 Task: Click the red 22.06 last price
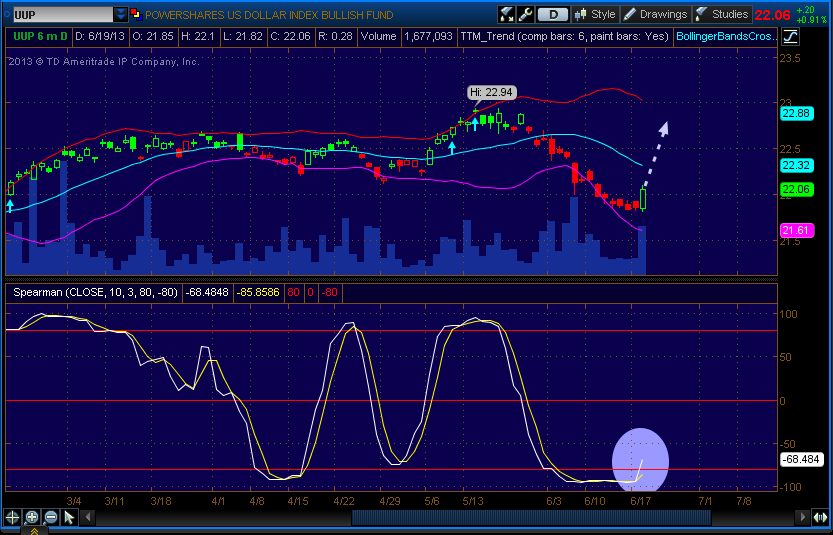(772, 15)
